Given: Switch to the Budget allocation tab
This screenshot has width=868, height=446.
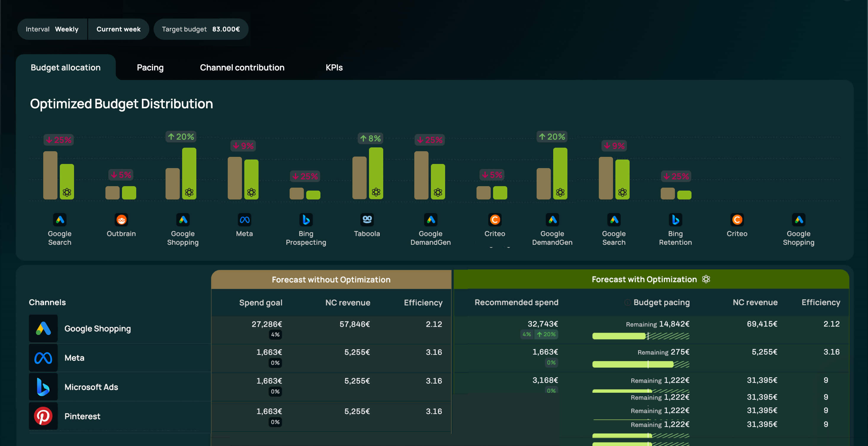Looking at the screenshot, I should click(x=66, y=67).
